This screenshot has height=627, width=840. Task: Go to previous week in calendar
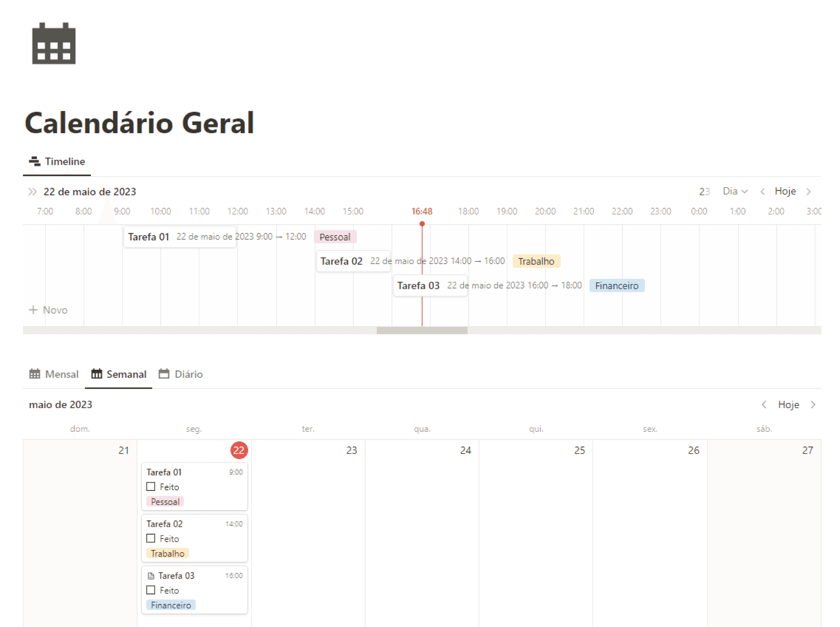764,405
